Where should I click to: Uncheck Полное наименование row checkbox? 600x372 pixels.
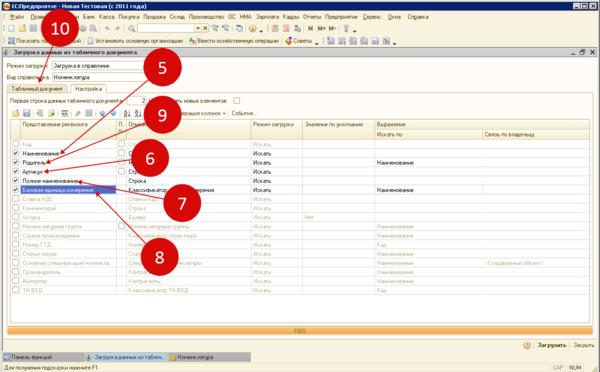[15, 181]
